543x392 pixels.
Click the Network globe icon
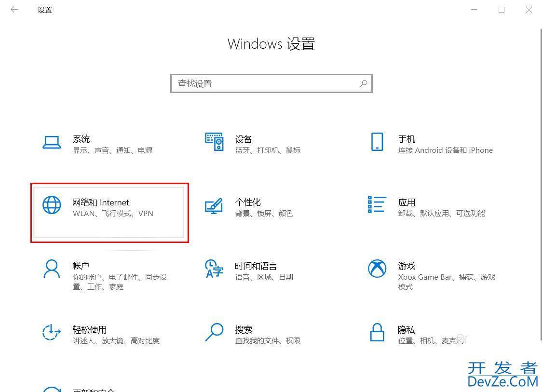(52, 205)
